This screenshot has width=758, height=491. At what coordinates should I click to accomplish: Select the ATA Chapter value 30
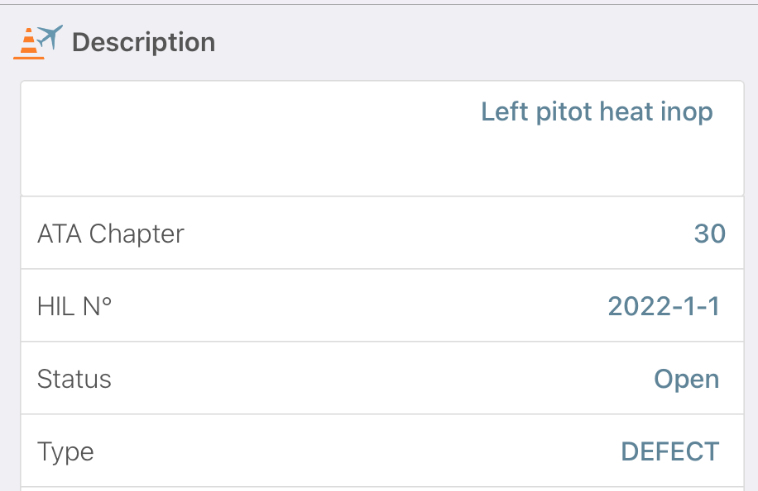click(710, 234)
